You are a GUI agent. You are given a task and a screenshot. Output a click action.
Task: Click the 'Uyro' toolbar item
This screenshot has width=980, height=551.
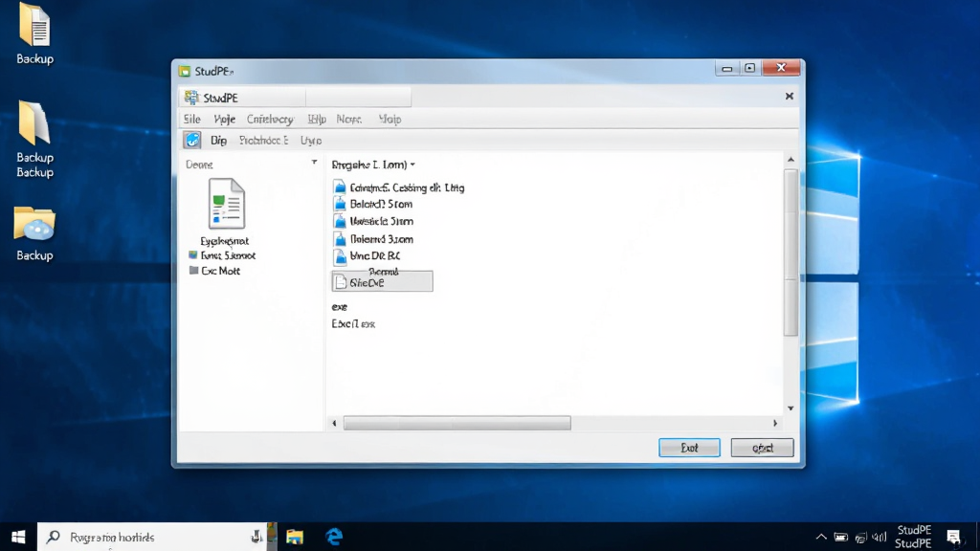311,140
